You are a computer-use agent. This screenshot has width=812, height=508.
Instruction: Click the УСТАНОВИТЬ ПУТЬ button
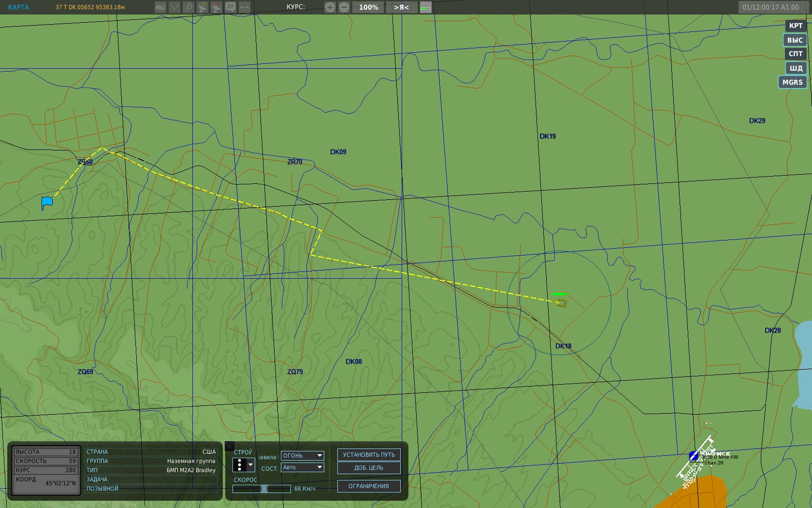pos(369,455)
